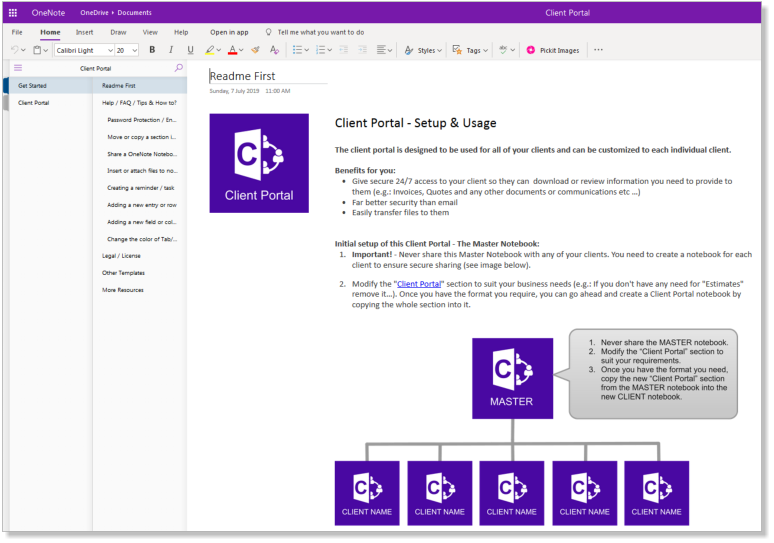The width and height of the screenshot is (774, 543).
Task: Click the Paste clipboard icon
Action: [37, 50]
